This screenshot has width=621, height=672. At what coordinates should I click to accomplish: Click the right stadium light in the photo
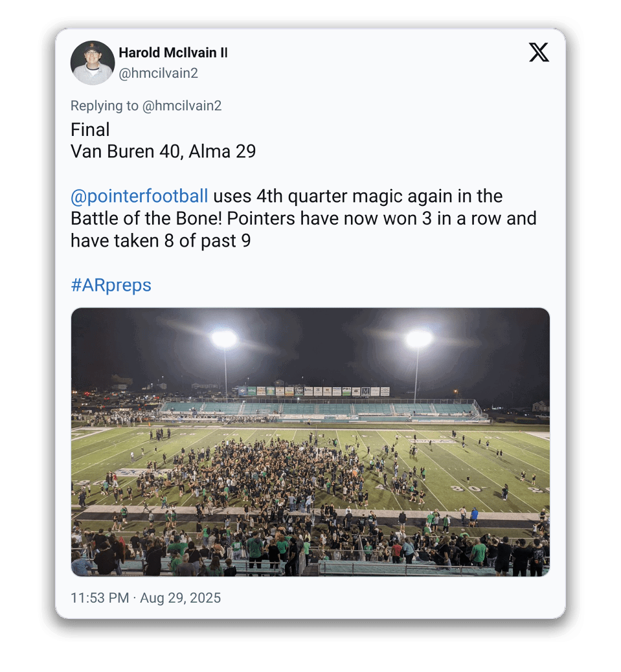(x=418, y=338)
